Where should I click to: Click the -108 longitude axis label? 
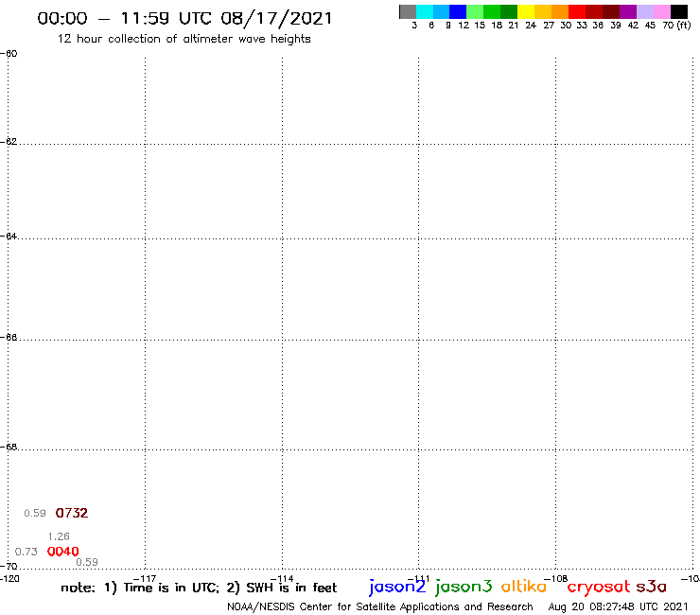556,579
